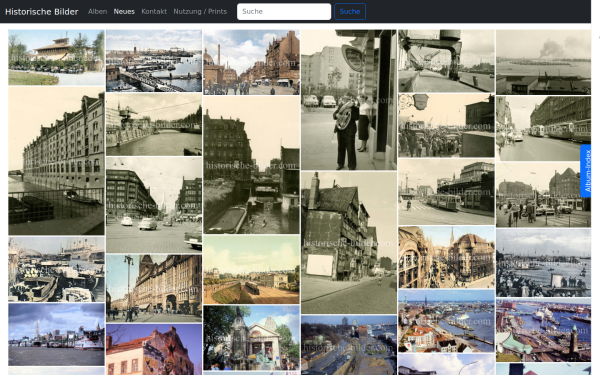Open colorized railway cutting postcard
The width and height of the screenshot is (600, 375).
[251, 270]
